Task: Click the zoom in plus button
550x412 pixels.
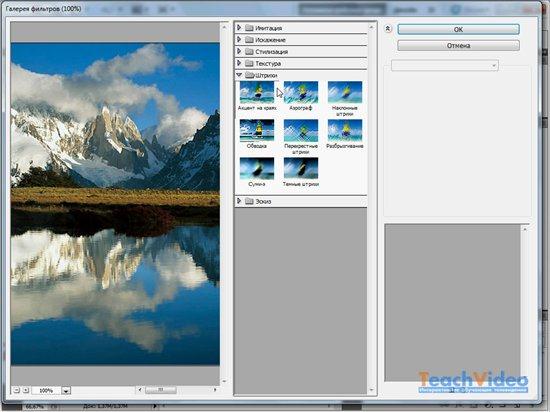Action: pyautogui.click(x=26, y=390)
